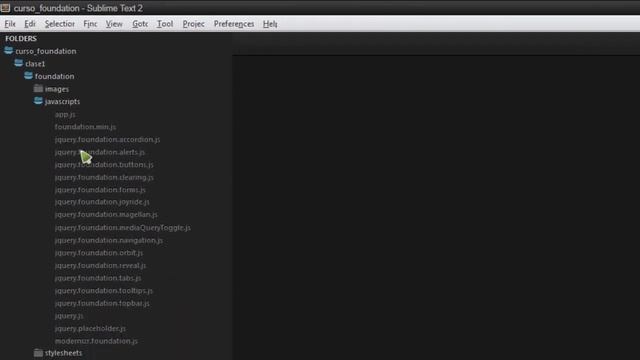Collapse the foundation folder icon
The image size is (640, 360).
[x=28, y=76]
